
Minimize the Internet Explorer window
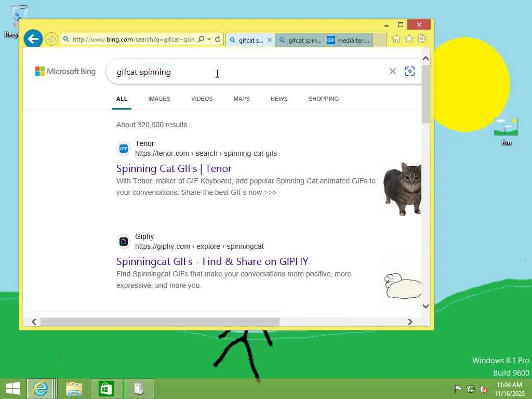tap(387, 25)
